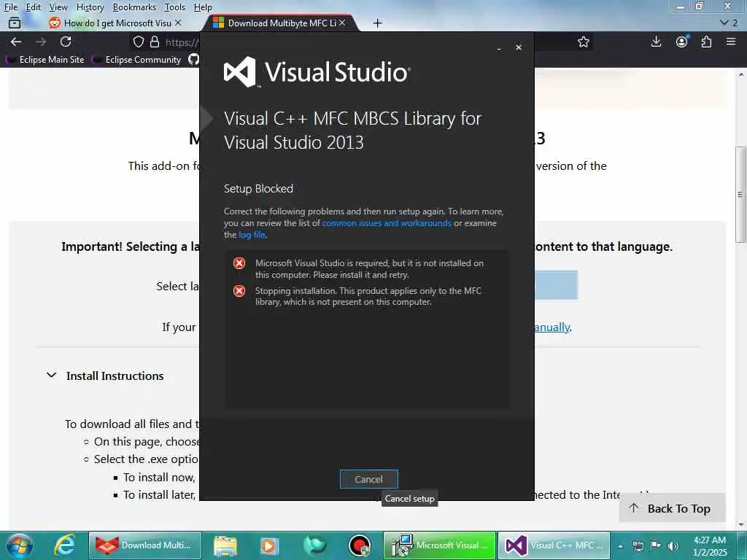Open the Firefox account icon
This screenshot has width=747, height=560.
point(682,42)
